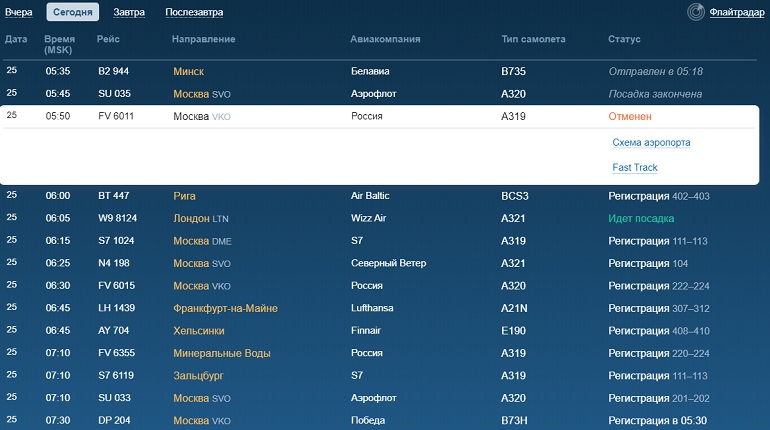Click the S7 6119 flight number
This screenshot has width=770, height=430.
click(x=116, y=376)
